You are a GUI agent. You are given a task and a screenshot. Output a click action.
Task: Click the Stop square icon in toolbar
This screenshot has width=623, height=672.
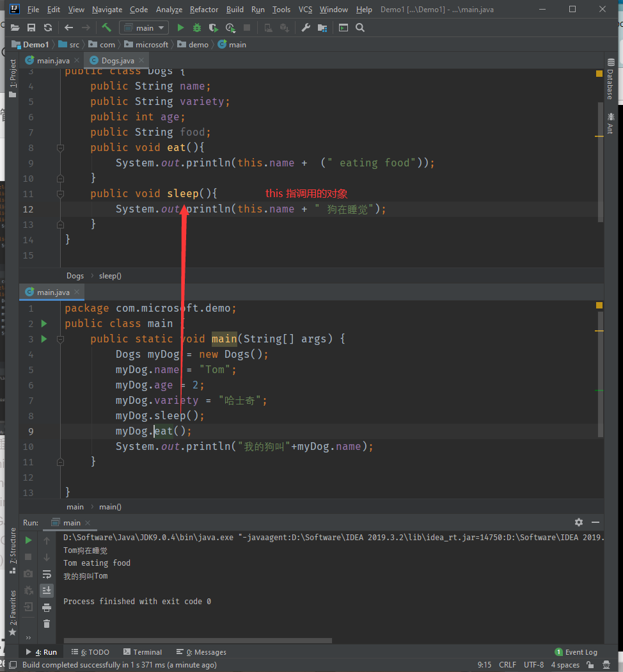[247, 28]
